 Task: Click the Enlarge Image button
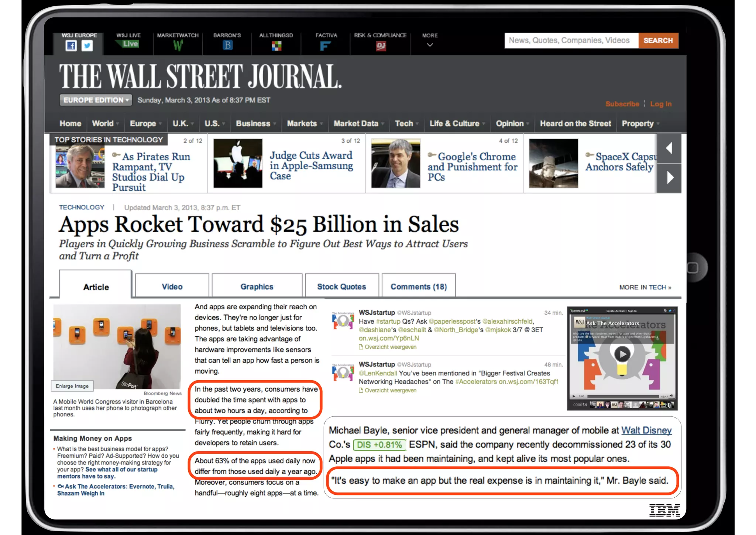point(72,386)
